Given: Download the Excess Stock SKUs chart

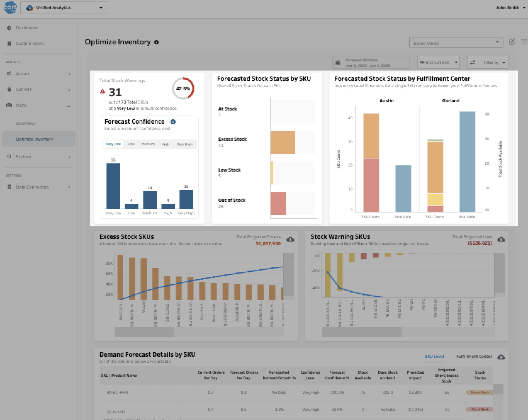Looking at the screenshot, I should point(290,240).
